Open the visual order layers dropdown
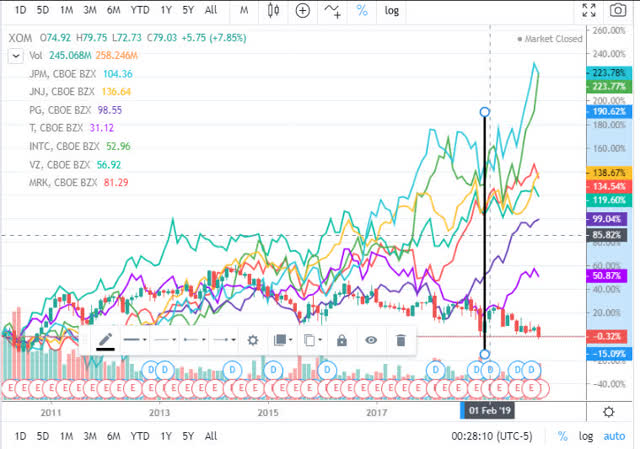 [282, 340]
